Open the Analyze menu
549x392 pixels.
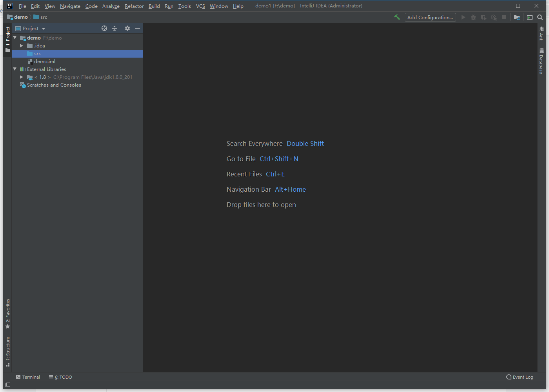[x=111, y=6]
